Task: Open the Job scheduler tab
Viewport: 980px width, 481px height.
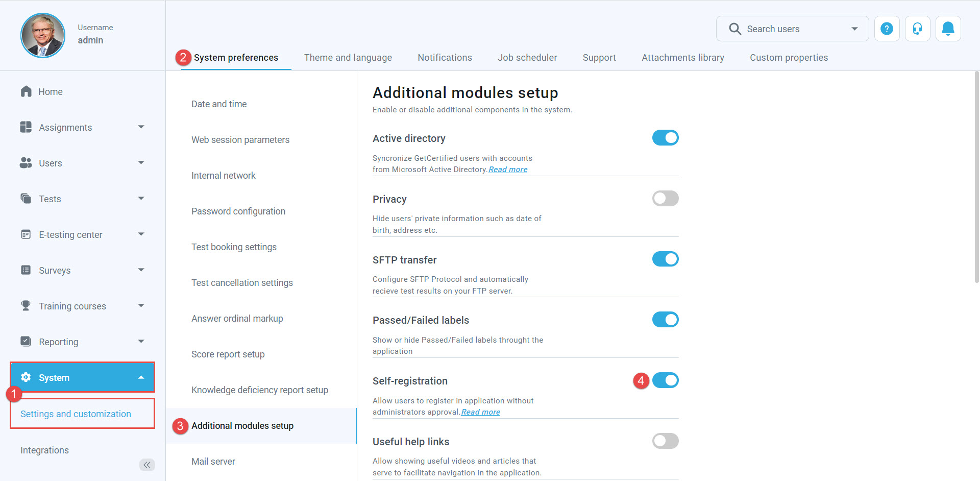Action: point(527,58)
